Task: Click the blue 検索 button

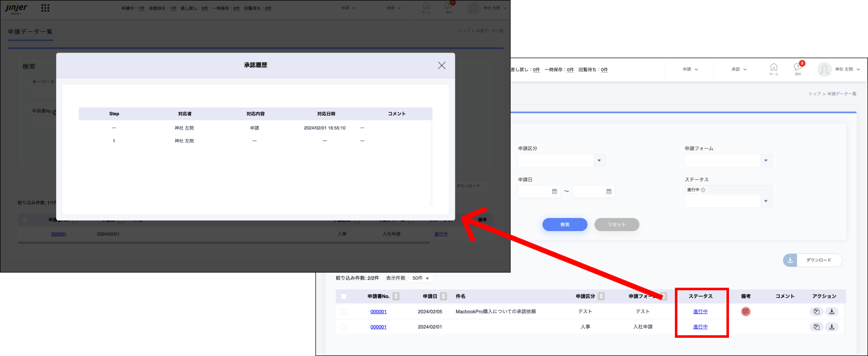Action: (x=565, y=225)
